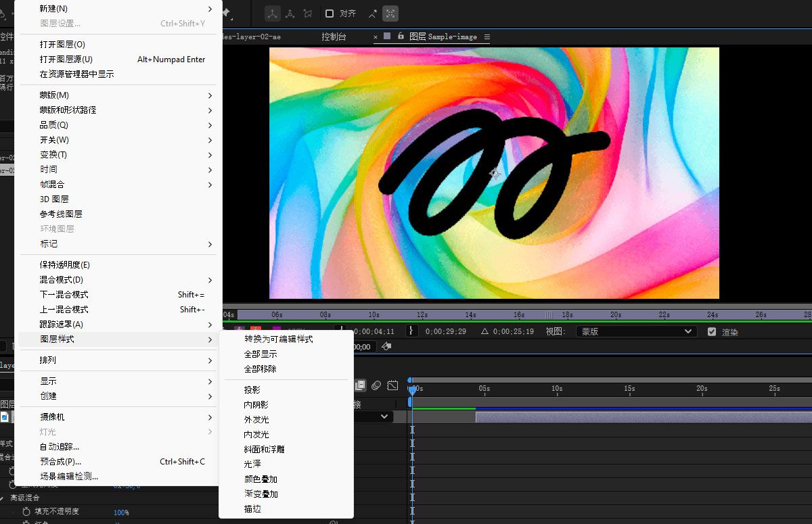Click the set out point bracket icon
This screenshot has width=812, height=524.
click(x=411, y=331)
